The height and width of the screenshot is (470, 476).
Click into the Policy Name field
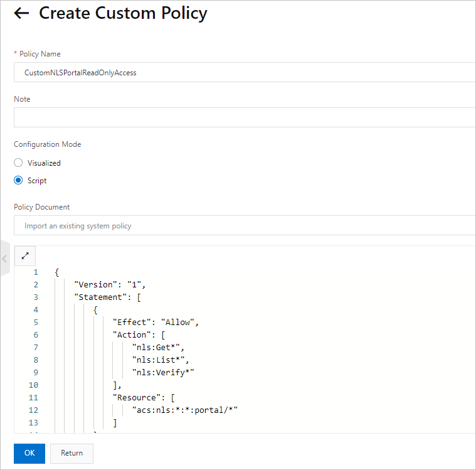(x=245, y=72)
